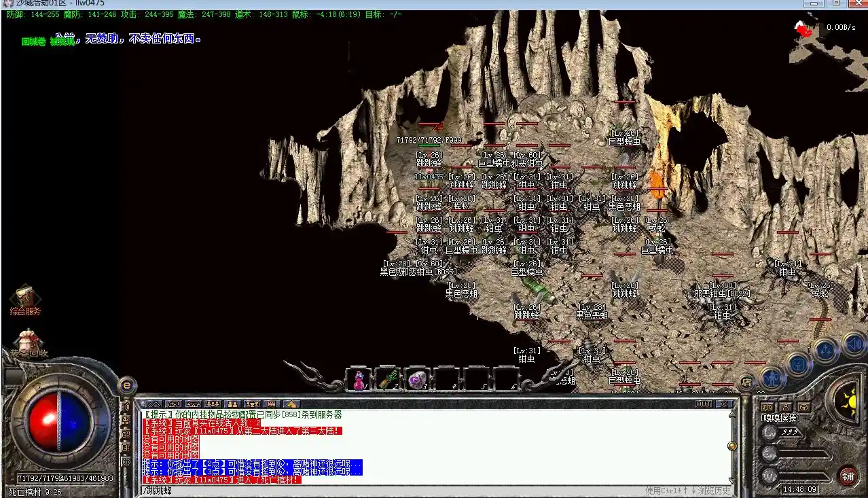Click the 0.00B/s network speed readout

coord(841,28)
